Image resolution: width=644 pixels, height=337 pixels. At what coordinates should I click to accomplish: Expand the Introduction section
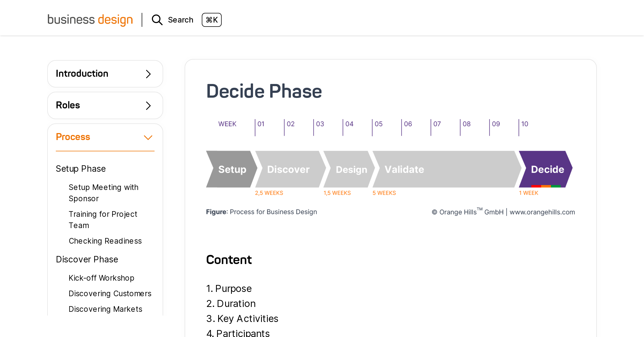(105, 74)
